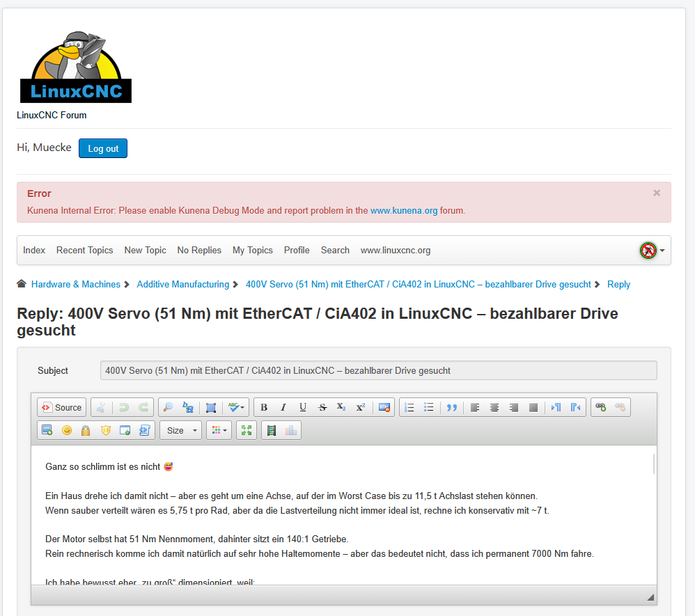
Task: Open the spell check dropdown
Action: (x=236, y=408)
